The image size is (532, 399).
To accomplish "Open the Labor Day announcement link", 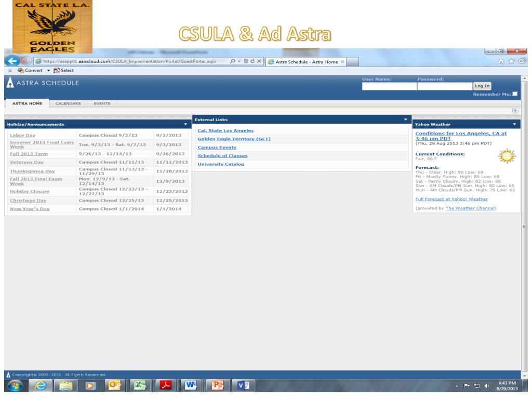I will coord(22,135).
